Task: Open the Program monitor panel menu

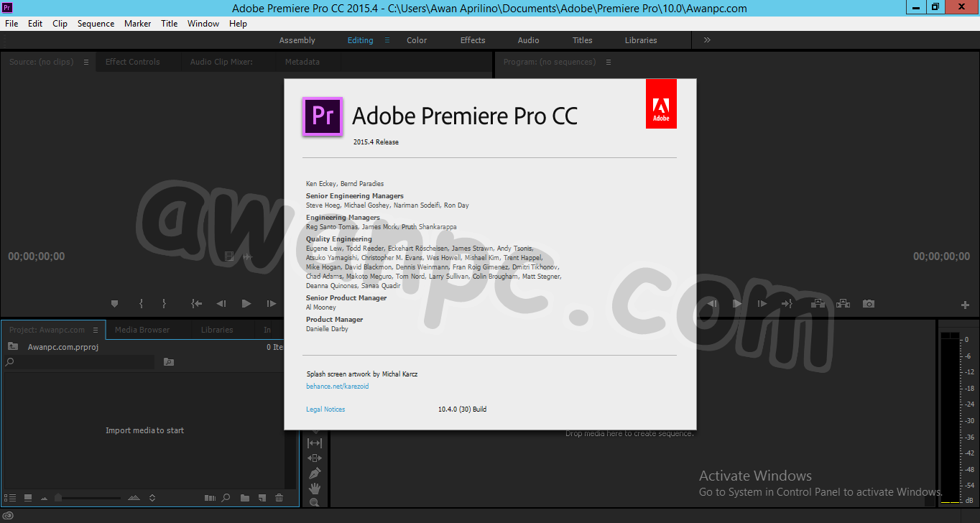Action: pos(609,62)
